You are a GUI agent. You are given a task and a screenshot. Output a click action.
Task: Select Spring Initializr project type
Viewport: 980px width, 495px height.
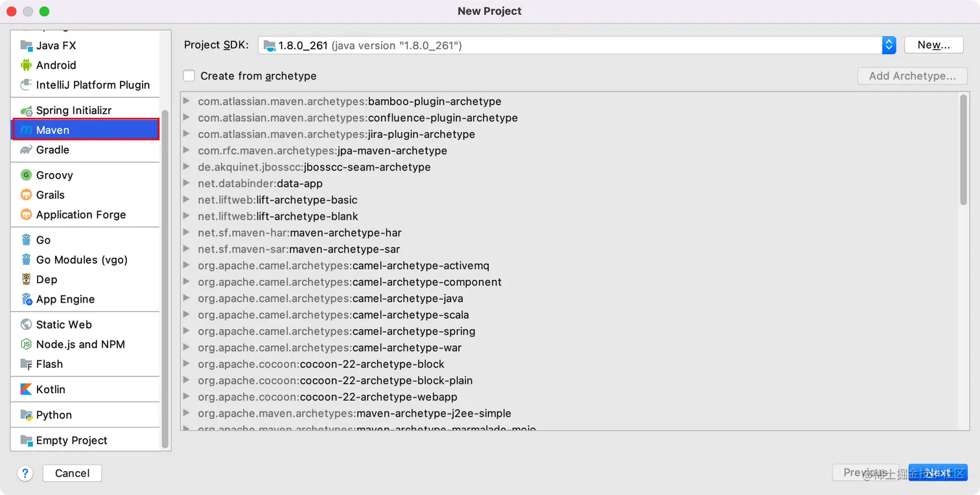coord(86,110)
